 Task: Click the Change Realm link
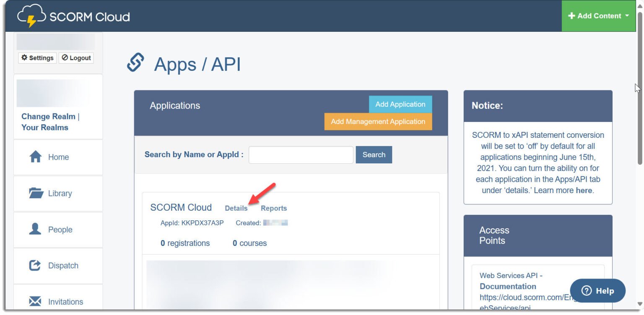pos(47,116)
